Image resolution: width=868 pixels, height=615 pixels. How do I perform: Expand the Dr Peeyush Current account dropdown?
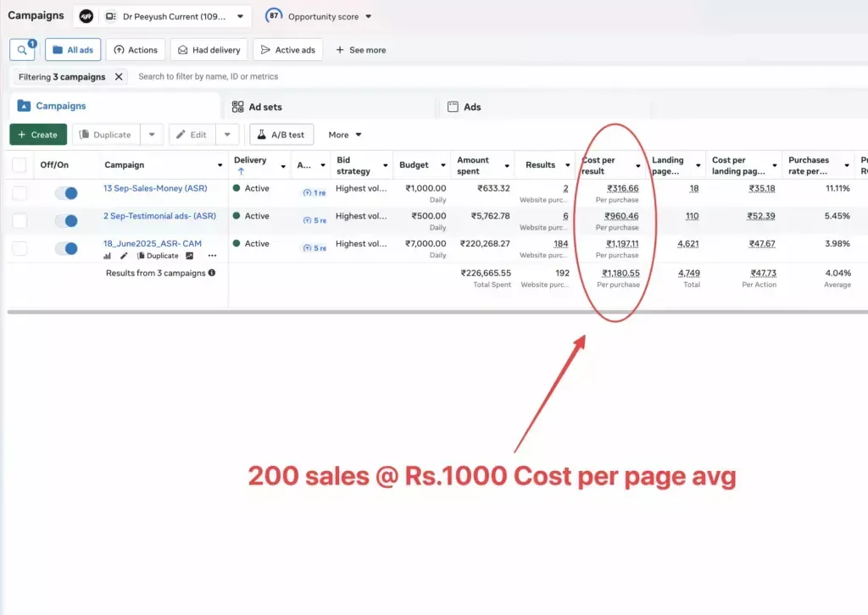tap(240, 16)
